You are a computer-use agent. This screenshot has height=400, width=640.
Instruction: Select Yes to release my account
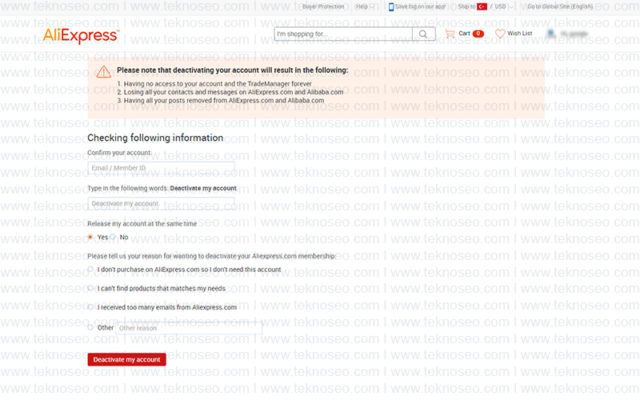90,237
